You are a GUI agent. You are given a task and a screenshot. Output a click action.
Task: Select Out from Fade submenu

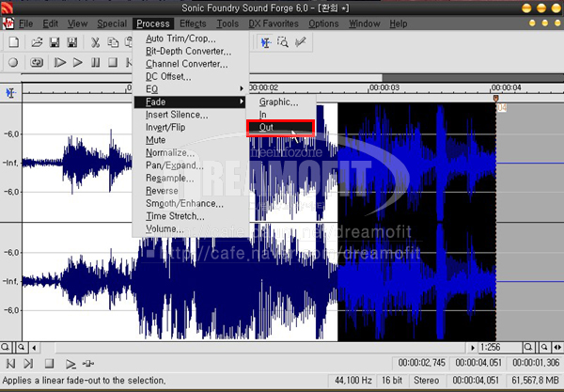click(x=281, y=127)
